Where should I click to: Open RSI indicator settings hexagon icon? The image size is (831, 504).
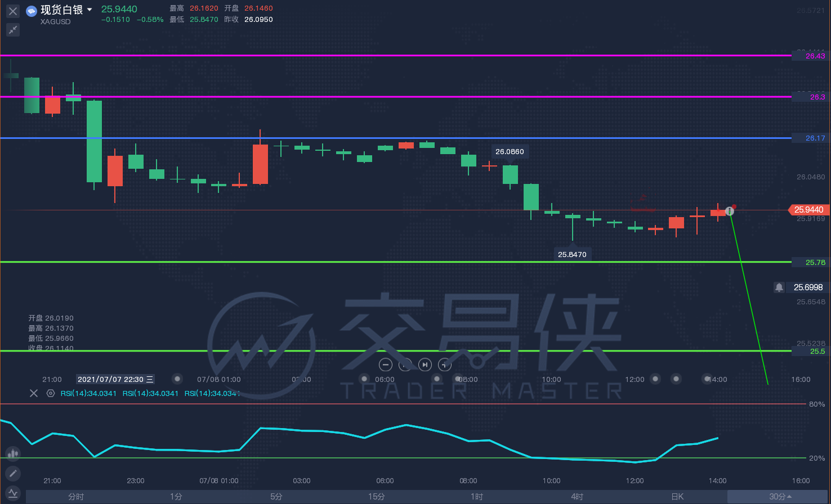click(51, 393)
